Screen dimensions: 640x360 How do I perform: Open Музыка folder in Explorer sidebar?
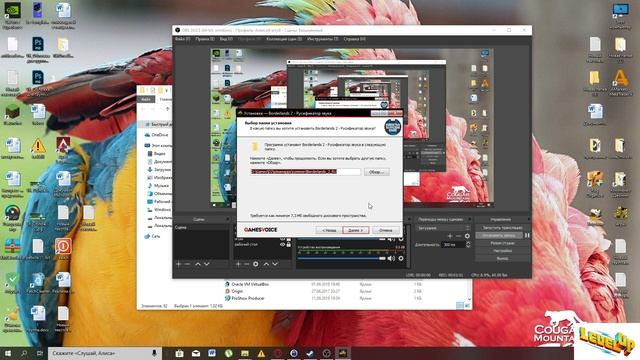(x=158, y=185)
